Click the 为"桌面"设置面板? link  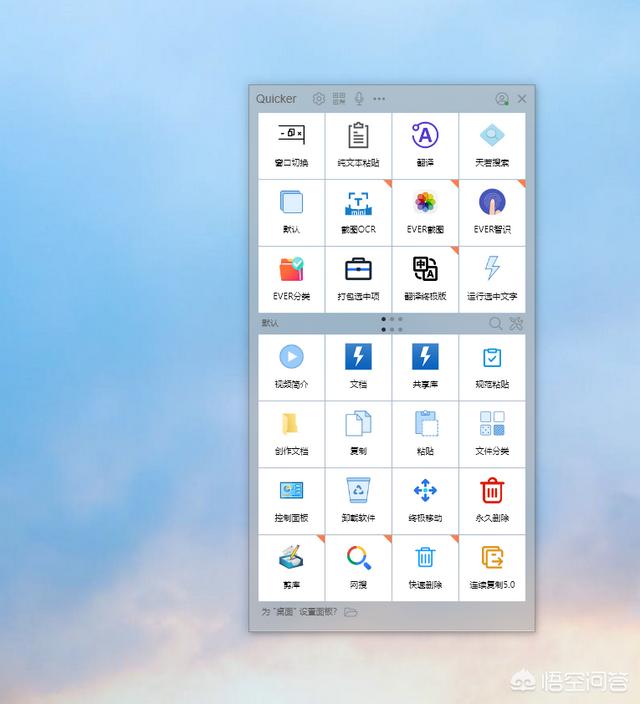(x=299, y=612)
